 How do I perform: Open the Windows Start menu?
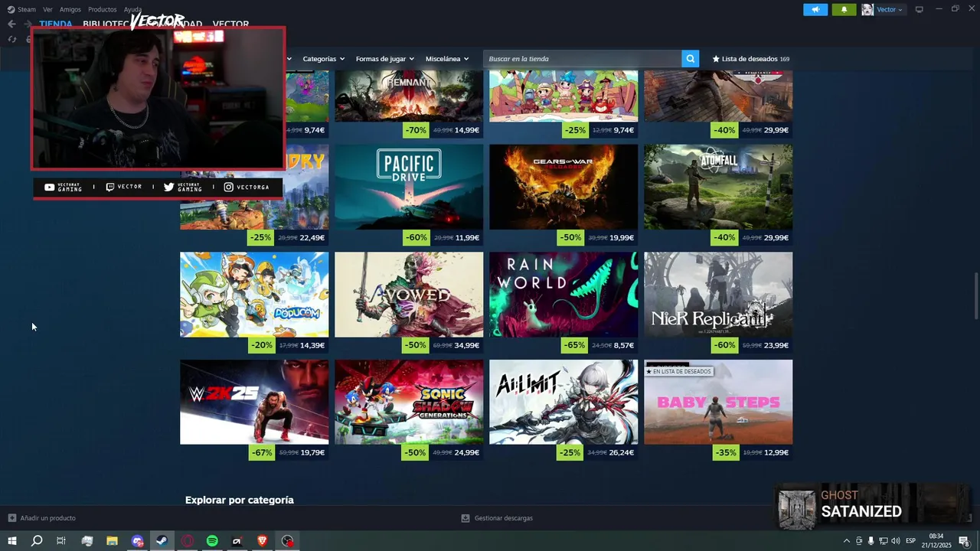11,541
